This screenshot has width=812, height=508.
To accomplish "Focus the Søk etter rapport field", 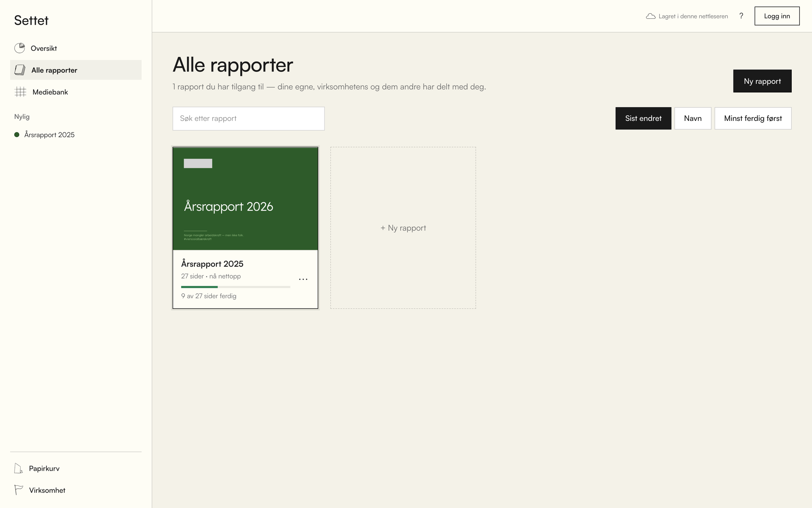I will click(x=248, y=119).
